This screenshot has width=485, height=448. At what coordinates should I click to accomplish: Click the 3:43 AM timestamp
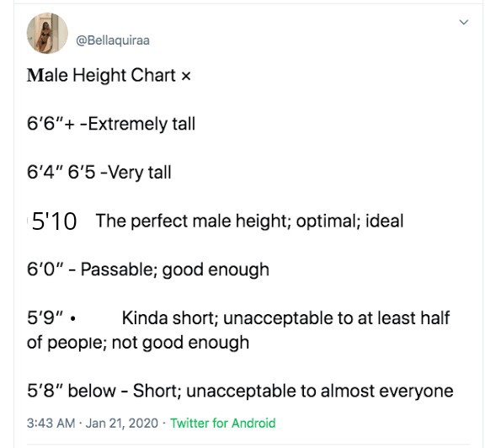51,423
